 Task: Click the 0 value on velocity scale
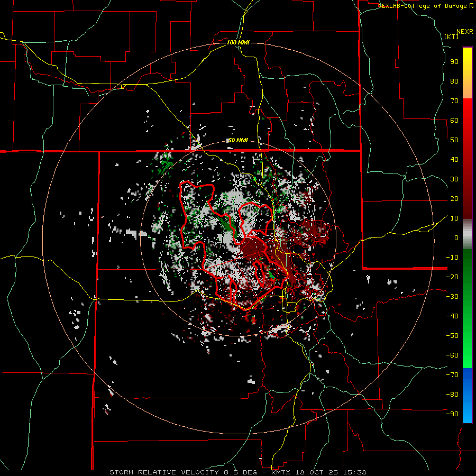[456, 237]
